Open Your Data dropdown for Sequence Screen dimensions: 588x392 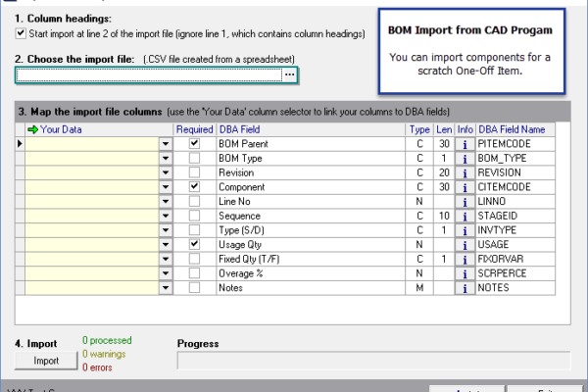pyautogui.click(x=166, y=216)
